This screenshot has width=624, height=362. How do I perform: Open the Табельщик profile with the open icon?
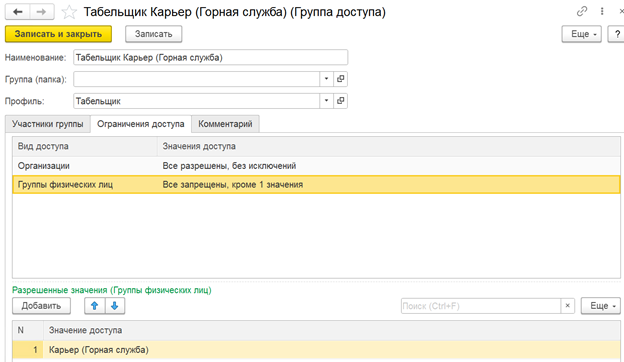pos(340,101)
